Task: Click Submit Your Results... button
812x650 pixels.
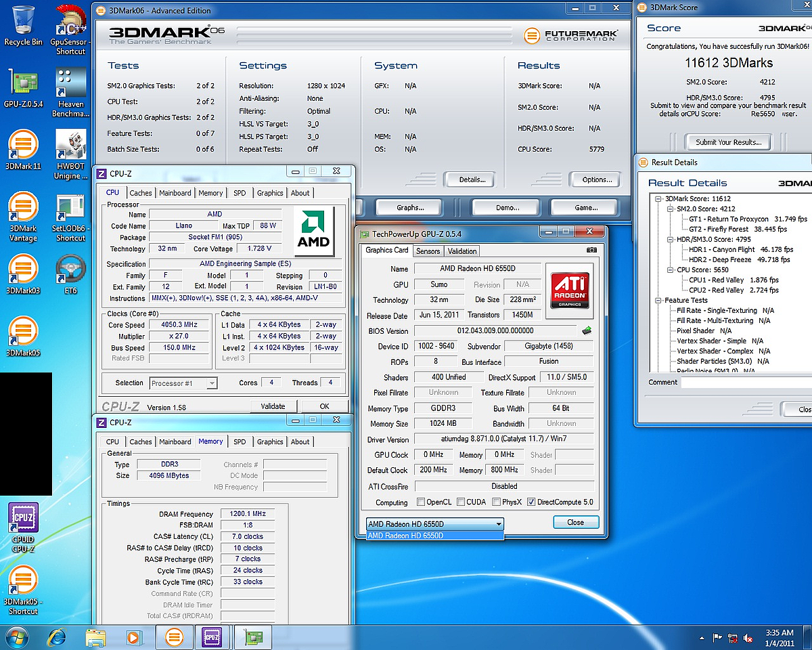Action: tap(728, 142)
